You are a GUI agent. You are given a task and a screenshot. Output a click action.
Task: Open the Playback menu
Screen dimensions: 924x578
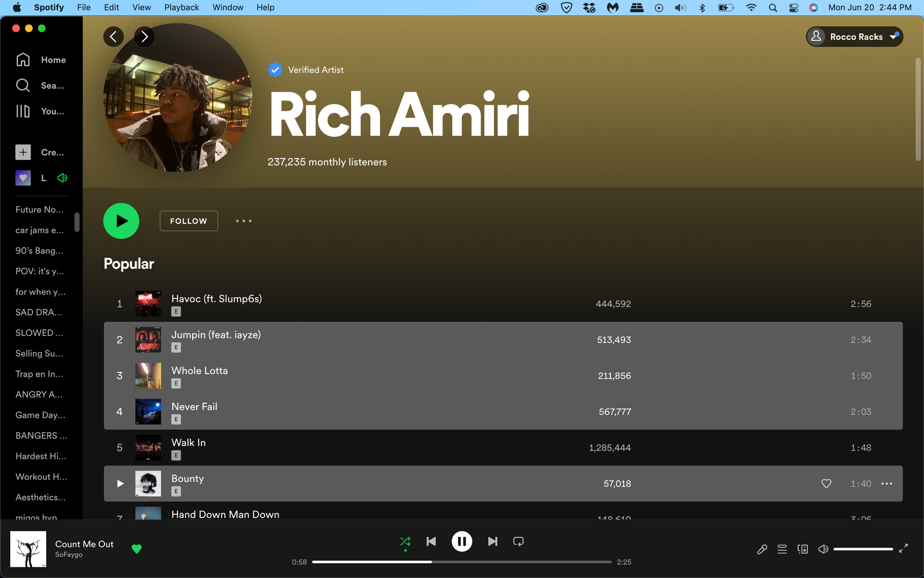click(182, 7)
